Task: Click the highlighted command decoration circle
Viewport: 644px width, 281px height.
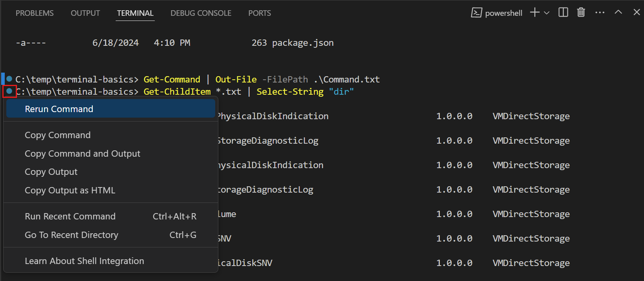Action: coord(9,91)
